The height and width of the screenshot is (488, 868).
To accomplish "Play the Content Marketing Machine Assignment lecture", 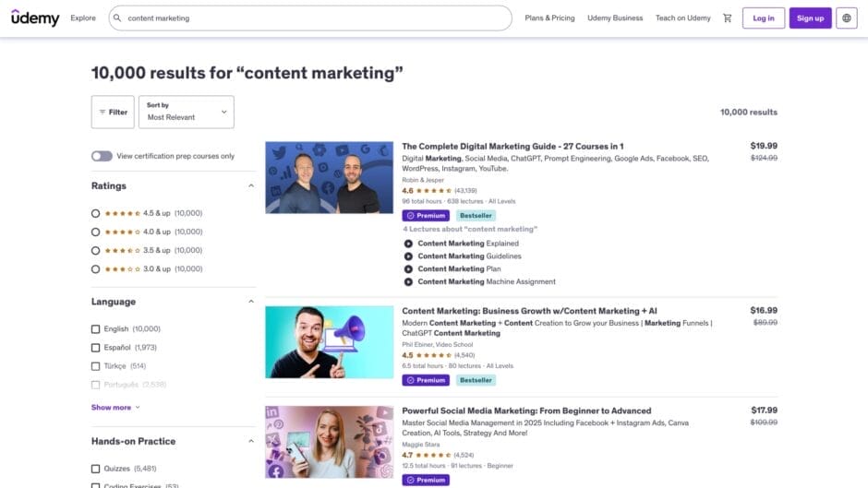I will [408, 281].
